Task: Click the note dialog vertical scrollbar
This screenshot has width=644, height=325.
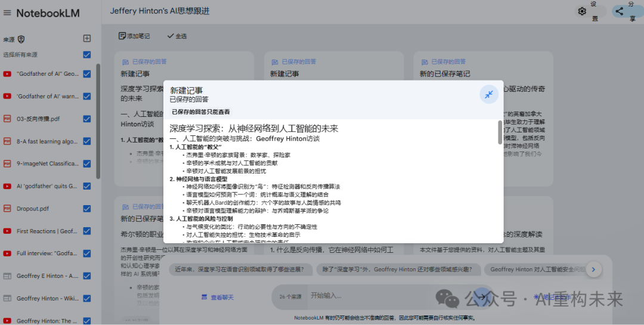Action: pyautogui.click(x=500, y=132)
